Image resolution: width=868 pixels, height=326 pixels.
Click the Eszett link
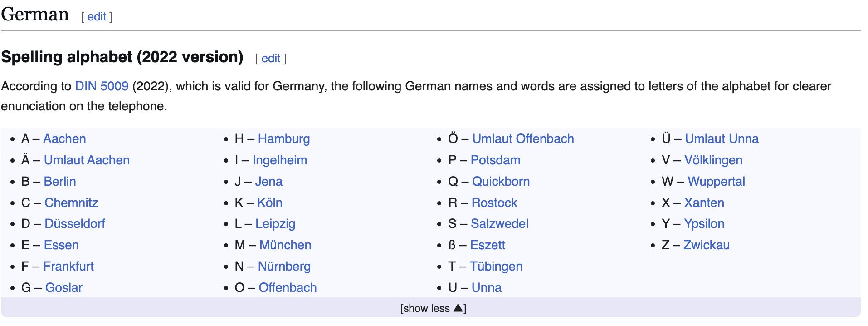click(x=488, y=245)
